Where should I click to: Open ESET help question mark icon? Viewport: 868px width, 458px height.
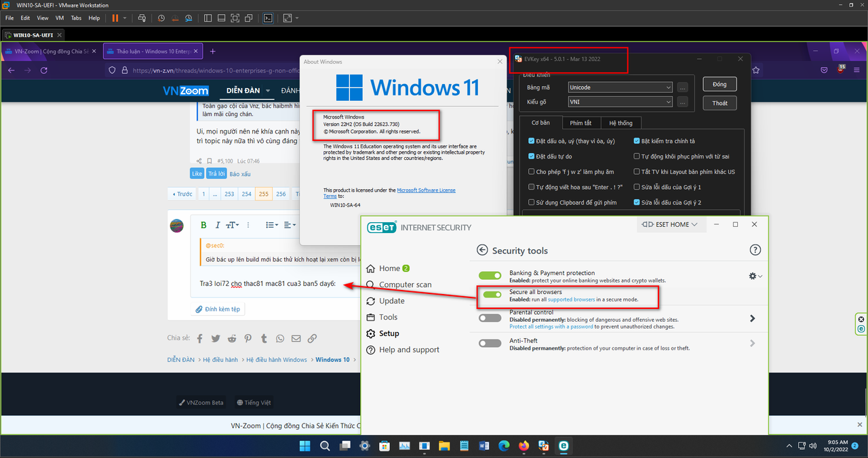[755, 250]
